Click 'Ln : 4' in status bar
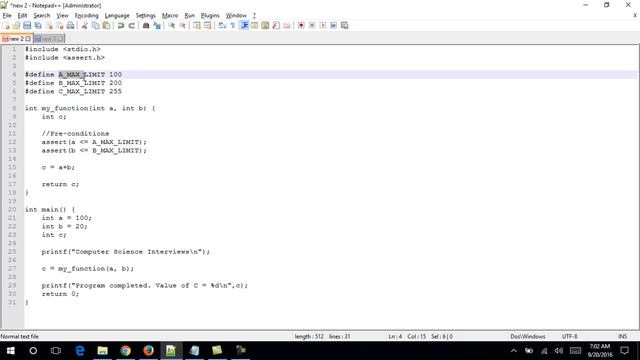640x360 pixels. click(395, 336)
